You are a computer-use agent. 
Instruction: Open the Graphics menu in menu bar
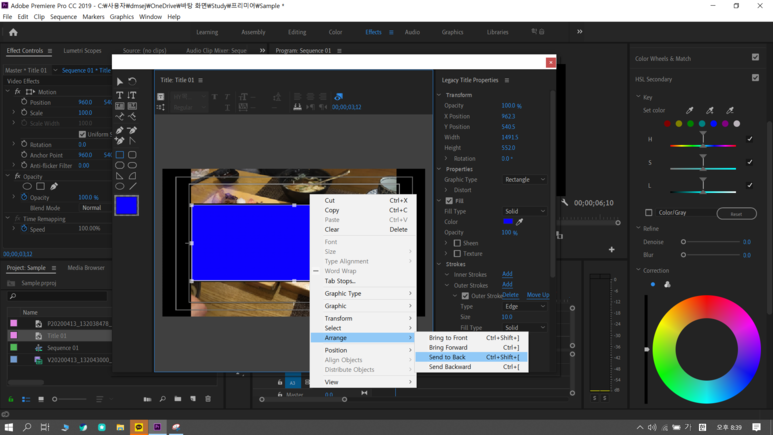pyautogui.click(x=121, y=17)
